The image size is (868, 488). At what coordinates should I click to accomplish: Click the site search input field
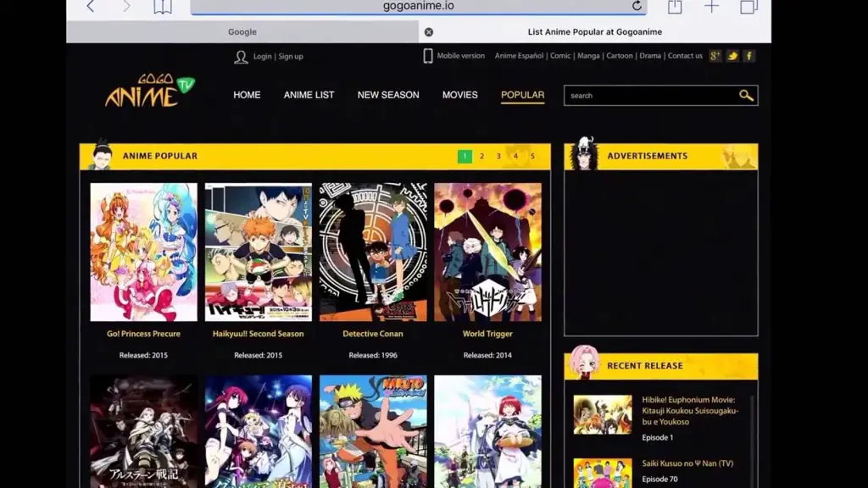pyautogui.click(x=651, y=96)
